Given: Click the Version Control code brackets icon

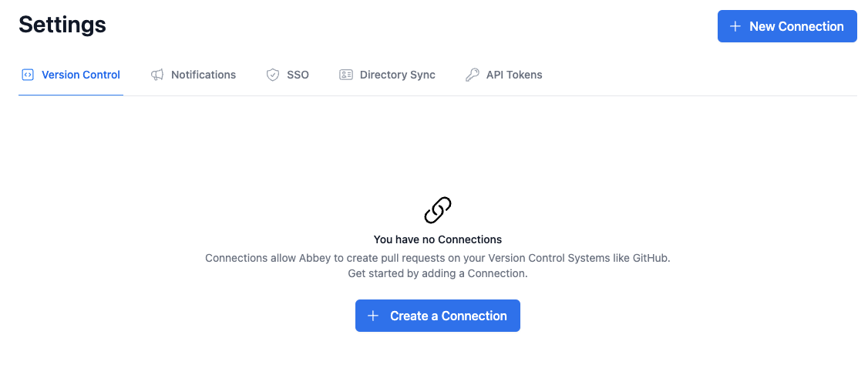Looking at the screenshot, I should point(28,75).
